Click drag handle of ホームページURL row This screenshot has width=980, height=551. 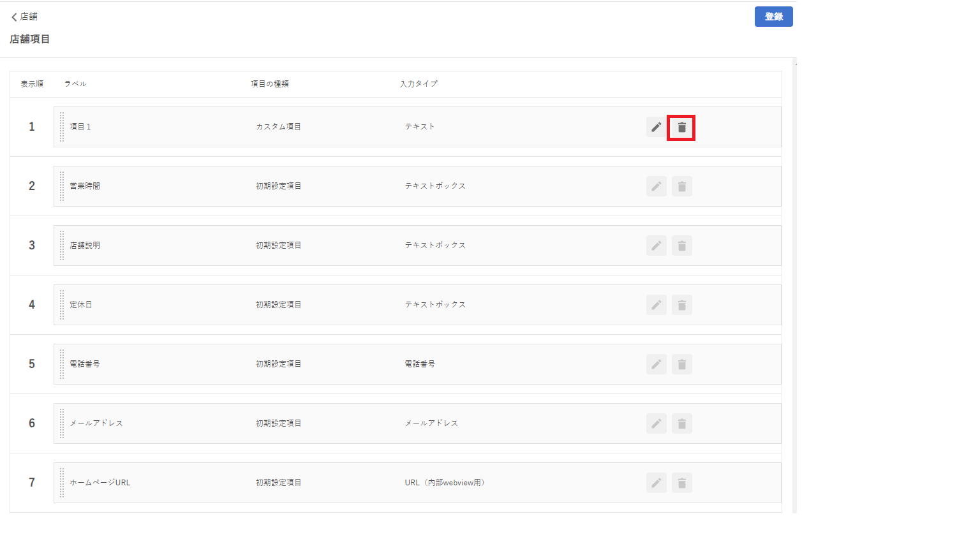click(62, 483)
